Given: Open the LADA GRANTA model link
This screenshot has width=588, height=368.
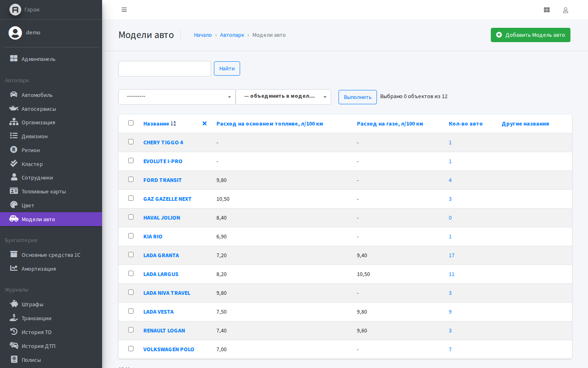Looking at the screenshot, I should (x=161, y=256).
